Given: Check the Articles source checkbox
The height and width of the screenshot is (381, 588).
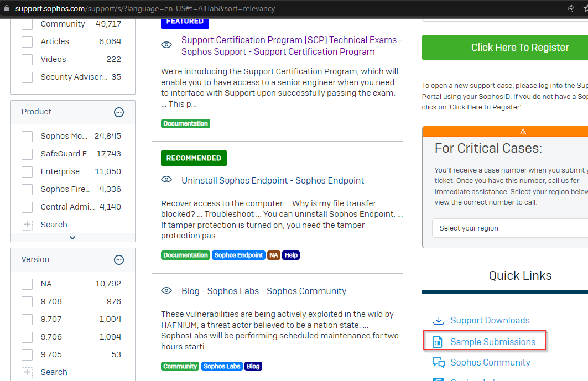Looking at the screenshot, I should [x=27, y=41].
